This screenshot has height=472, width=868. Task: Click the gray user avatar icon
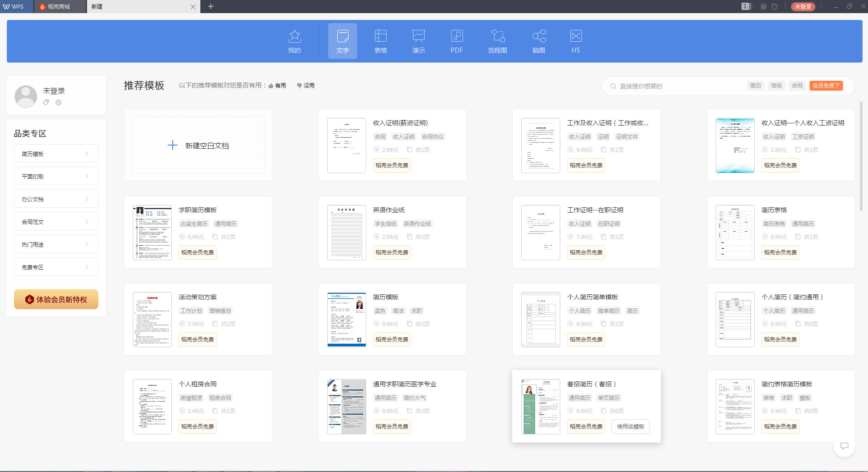click(x=26, y=96)
